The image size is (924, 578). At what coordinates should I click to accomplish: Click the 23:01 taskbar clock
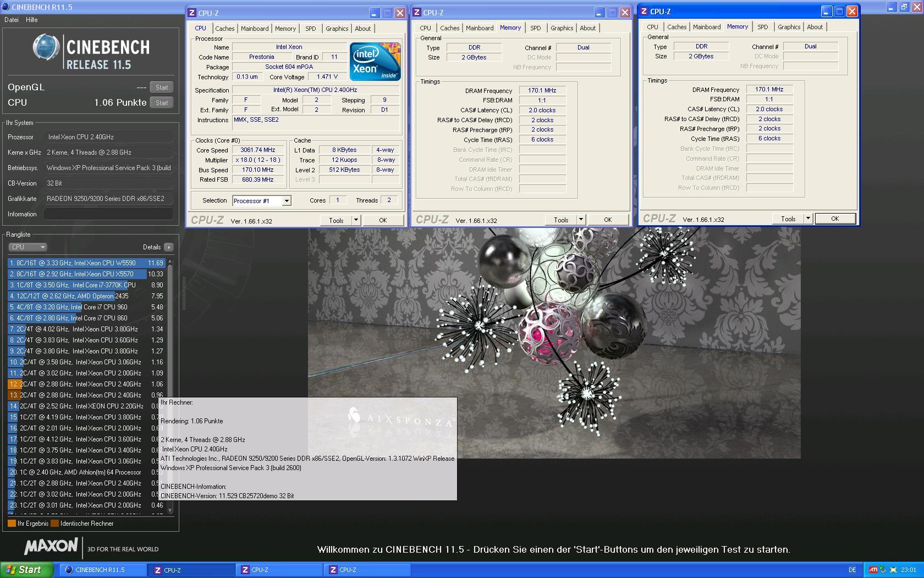(909, 570)
